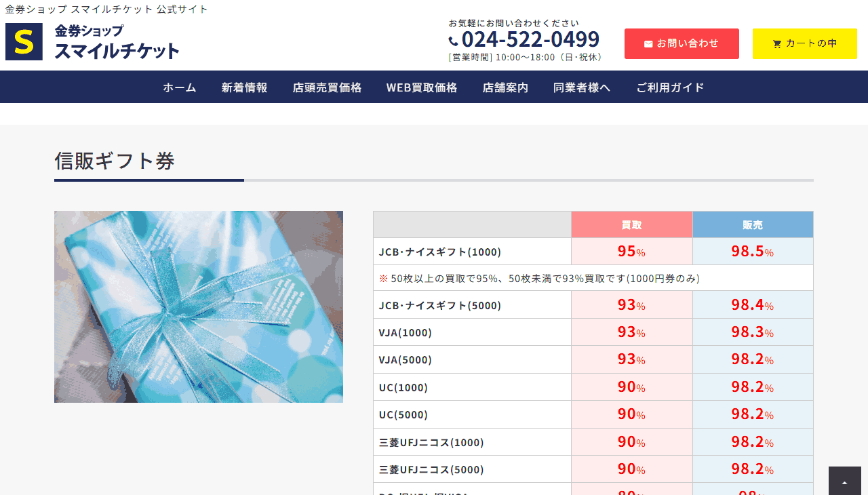
Task: Select row UC(1000)
Action: pyautogui.click(x=593, y=387)
